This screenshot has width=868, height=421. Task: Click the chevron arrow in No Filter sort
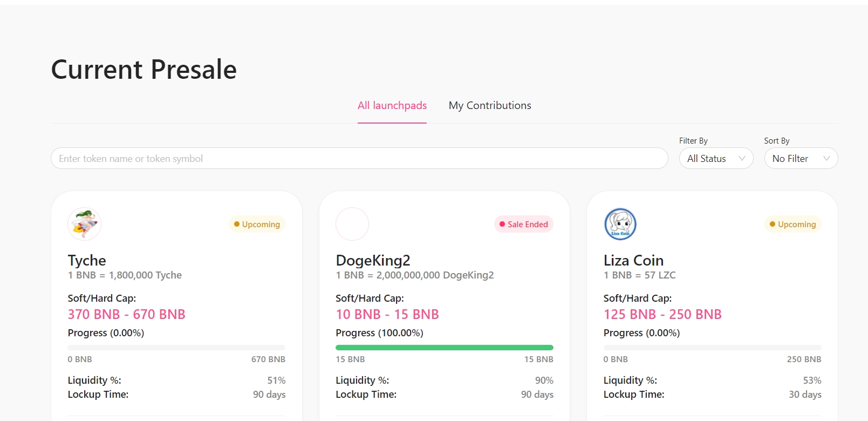point(826,159)
